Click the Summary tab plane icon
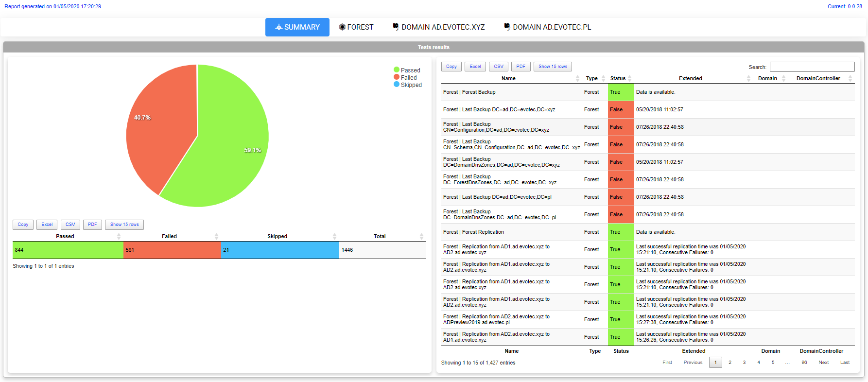868x382 pixels. point(278,27)
